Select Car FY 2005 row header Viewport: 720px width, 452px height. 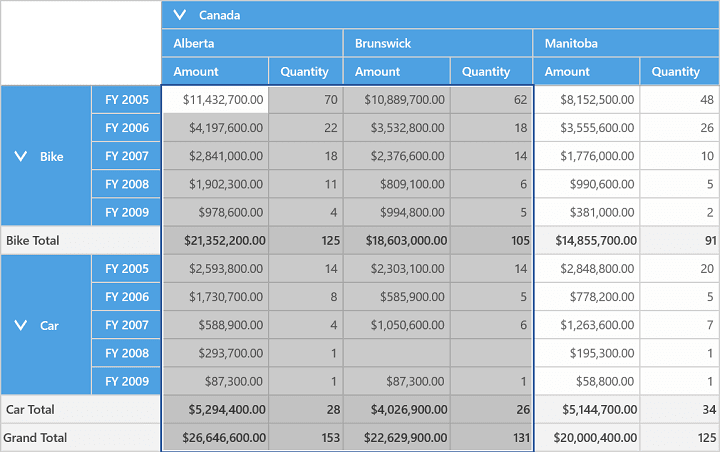tap(126, 269)
